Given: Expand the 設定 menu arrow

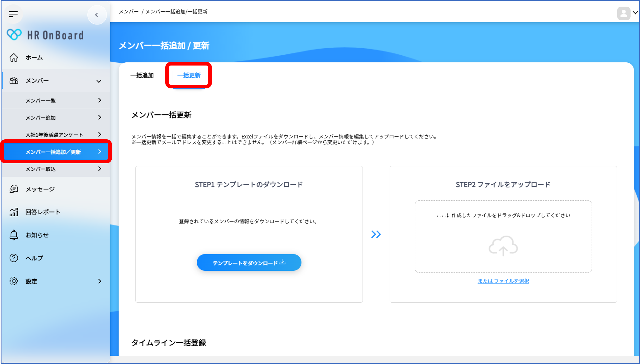Looking at the screenshot, I should [100, 281].
